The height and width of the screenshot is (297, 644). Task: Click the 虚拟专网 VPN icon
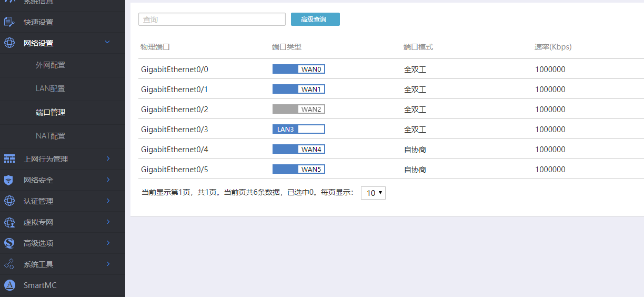point(9,222)
